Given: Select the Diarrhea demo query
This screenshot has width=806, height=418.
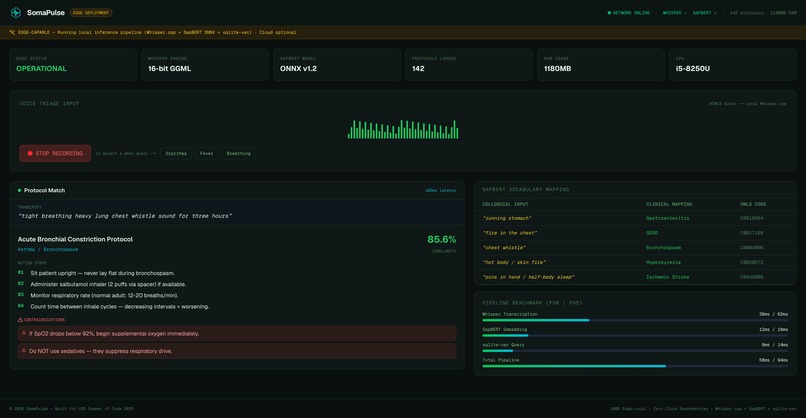Looking at the screenshot, I should pos(176,153).
